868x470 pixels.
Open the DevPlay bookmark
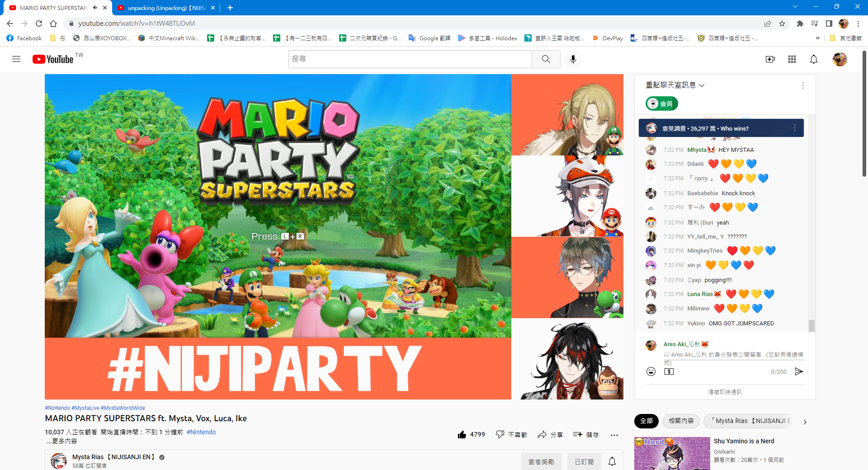(608, 38)
